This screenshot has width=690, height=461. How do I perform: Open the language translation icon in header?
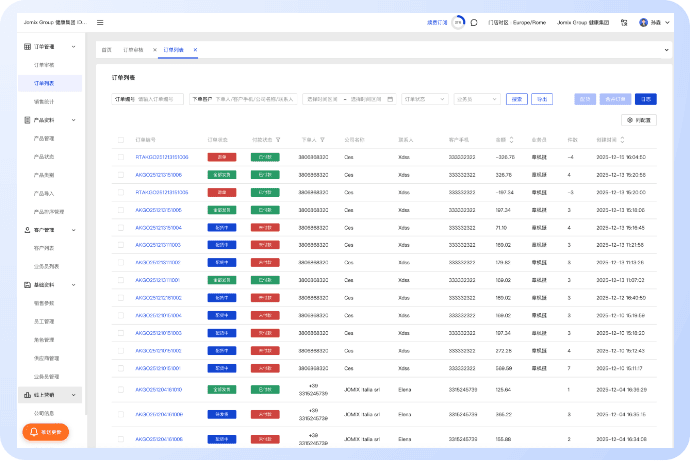coord(624,22)
